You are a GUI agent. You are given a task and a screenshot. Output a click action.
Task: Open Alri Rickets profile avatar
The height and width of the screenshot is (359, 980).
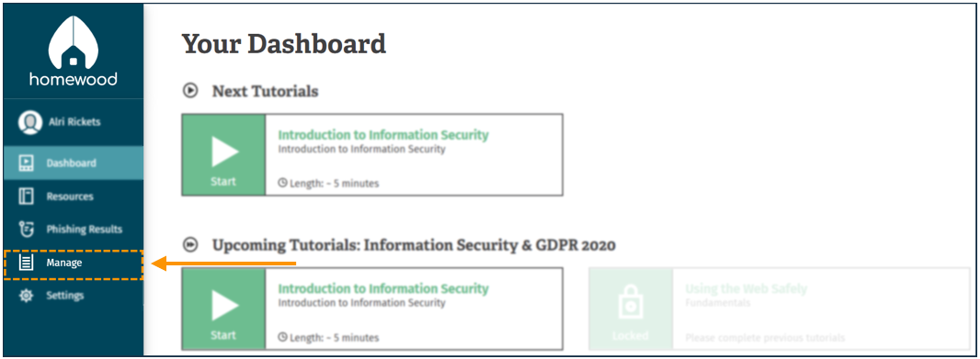click(30, 123)
